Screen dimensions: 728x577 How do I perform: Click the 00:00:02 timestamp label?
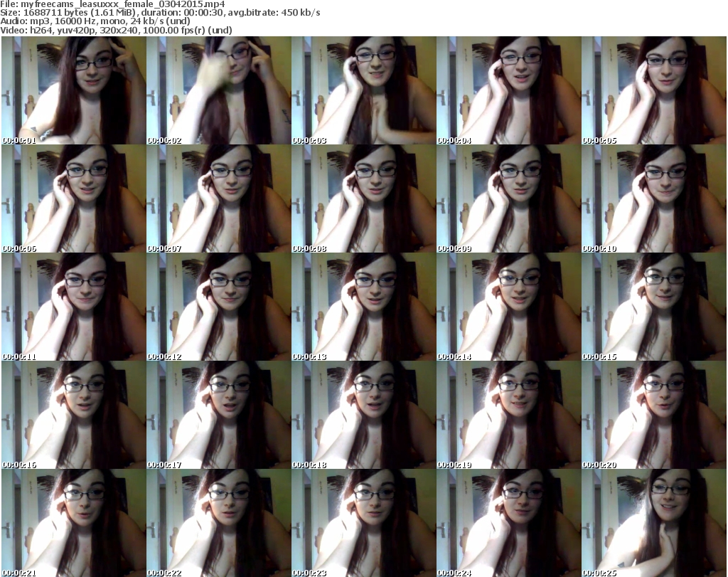coord(165,141)
